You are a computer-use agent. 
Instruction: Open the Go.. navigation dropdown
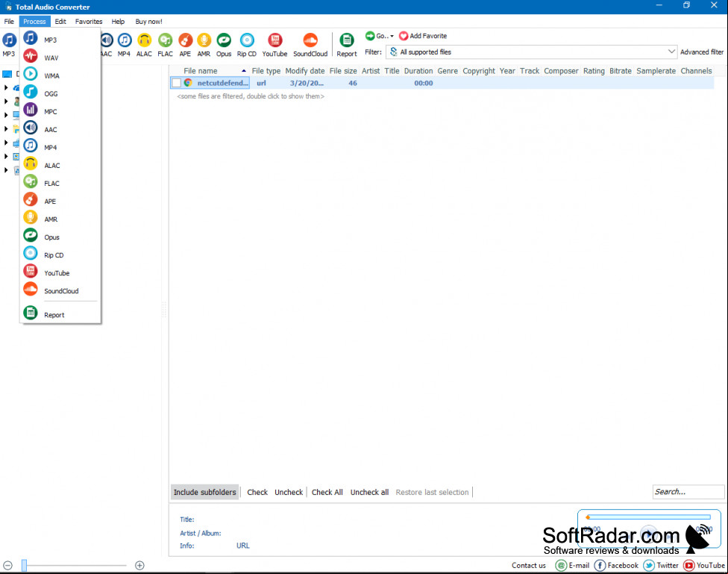click(380, 36)
